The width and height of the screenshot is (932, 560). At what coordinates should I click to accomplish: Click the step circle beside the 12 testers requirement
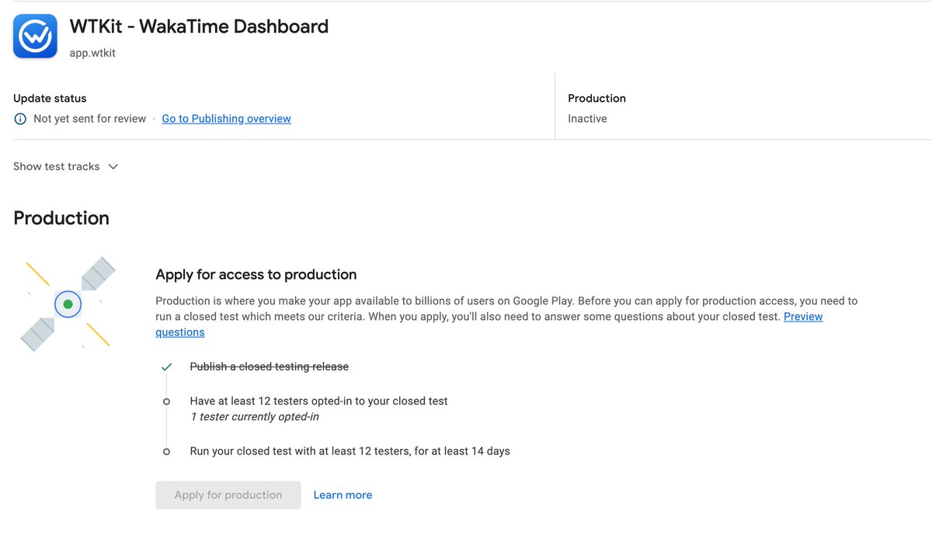click(166, 402)
